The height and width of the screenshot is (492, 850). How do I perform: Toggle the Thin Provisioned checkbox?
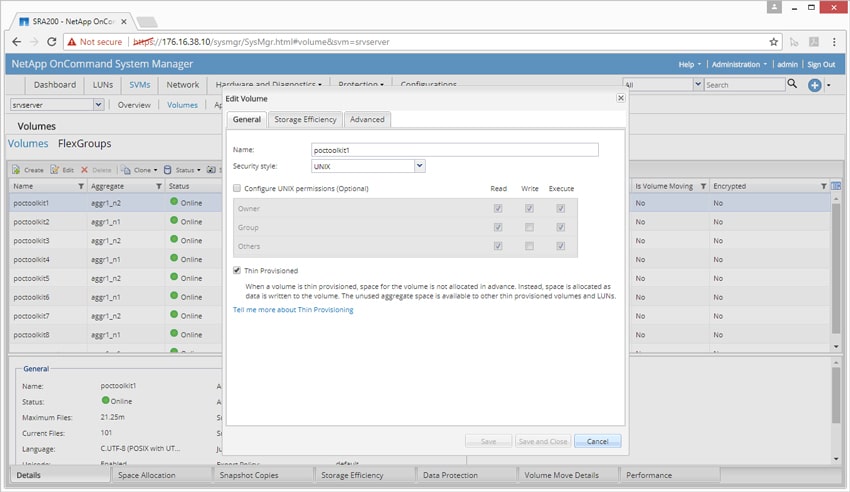237,270
